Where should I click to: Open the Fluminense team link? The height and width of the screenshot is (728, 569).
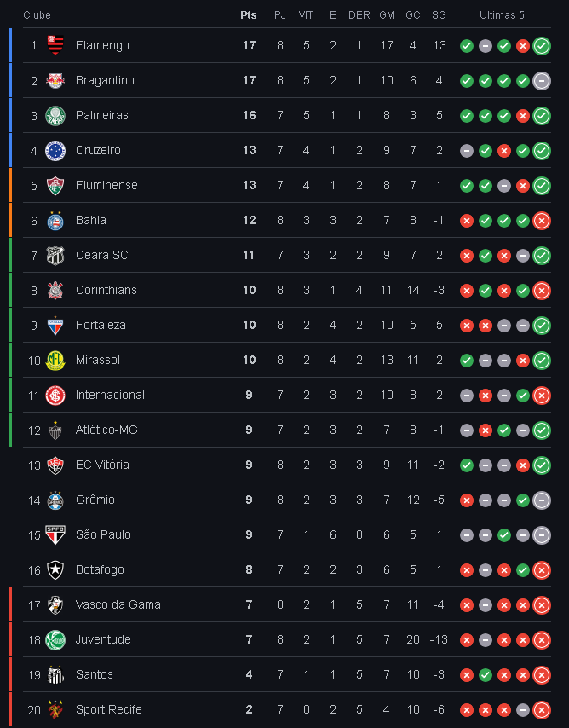106,185
